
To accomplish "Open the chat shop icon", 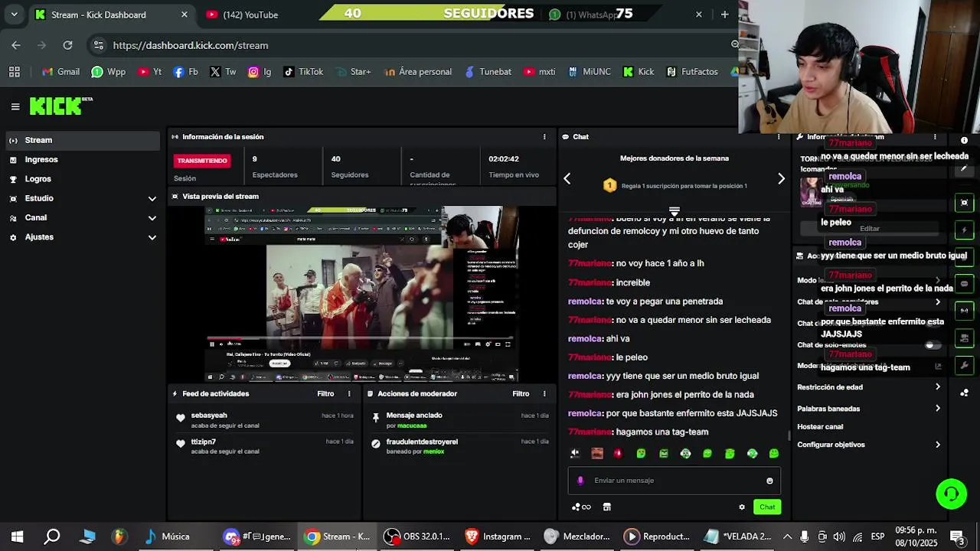I will click(x=606, y=507).
